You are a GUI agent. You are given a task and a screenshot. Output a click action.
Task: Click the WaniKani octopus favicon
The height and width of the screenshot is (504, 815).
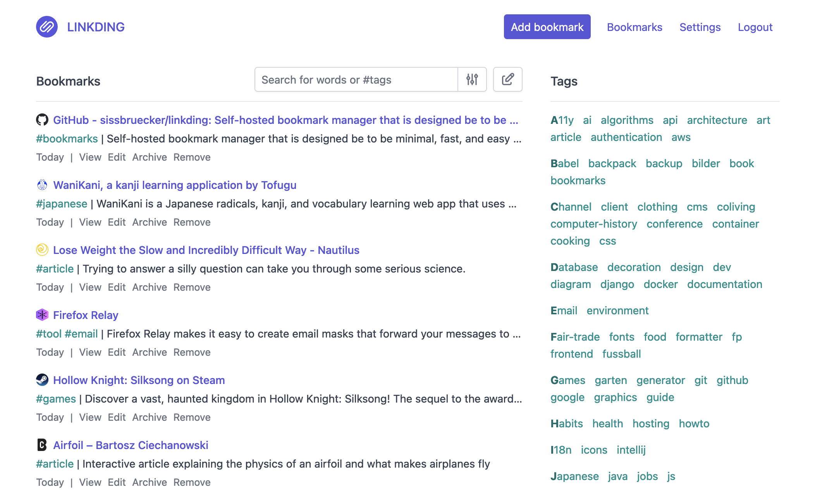[42, 185]
